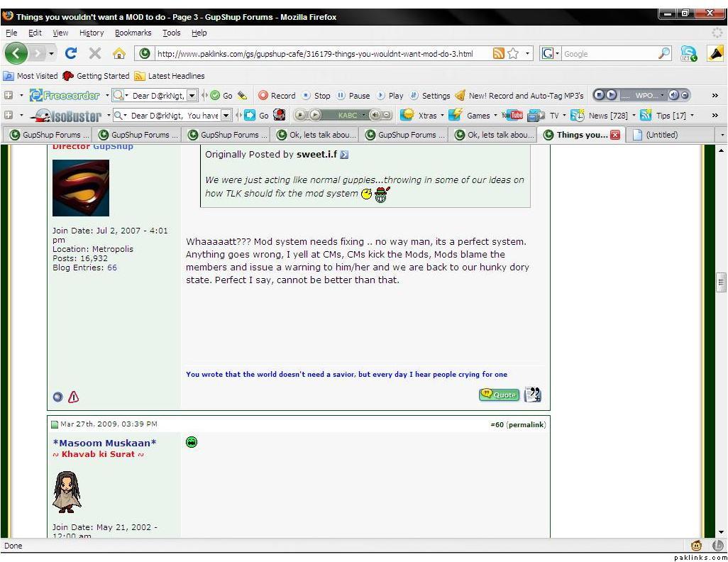The width and height of the screenshot is (728, 562).
Task: Click the Quote button on the post
Action: point(499,395)
